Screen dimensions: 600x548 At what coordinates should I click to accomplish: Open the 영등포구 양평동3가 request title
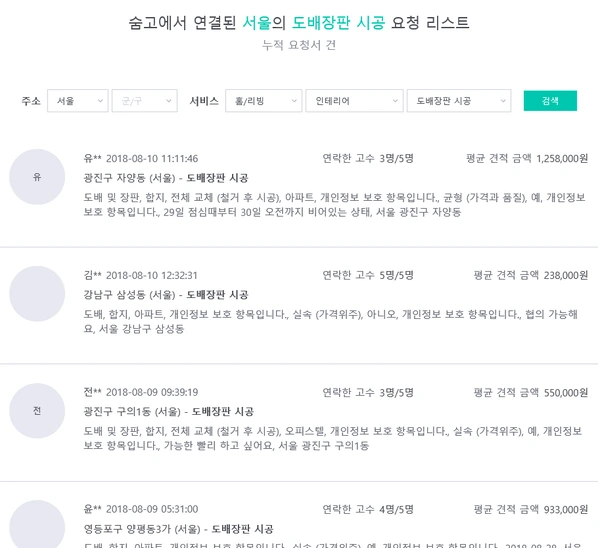178,529
